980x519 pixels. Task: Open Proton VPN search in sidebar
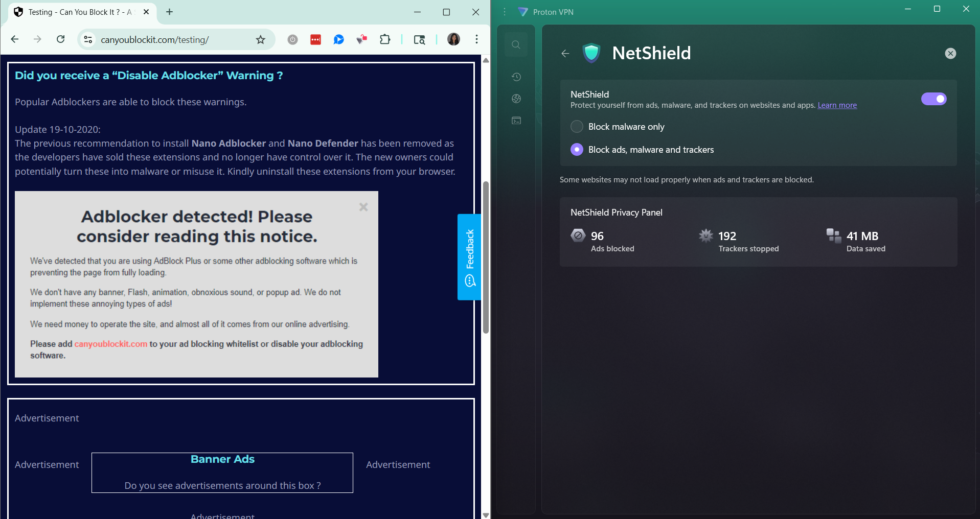[x=516, y=45]
